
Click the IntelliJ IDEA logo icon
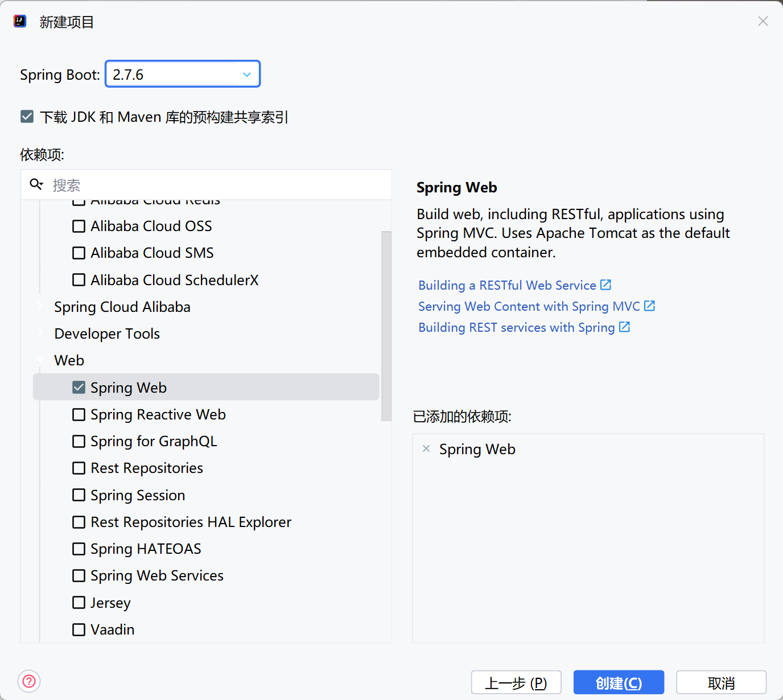click(20, 22)
